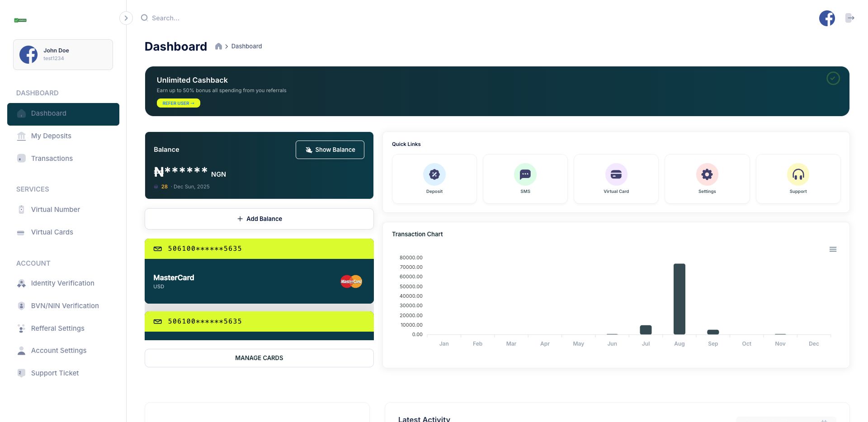The image size is (868, 422).
Task: Click the Virtual Number phone icon
Action: coord(21,210)
